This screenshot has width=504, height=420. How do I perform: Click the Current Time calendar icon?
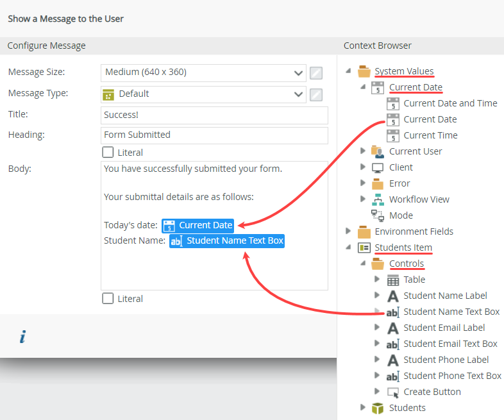[x=393, y=135]
